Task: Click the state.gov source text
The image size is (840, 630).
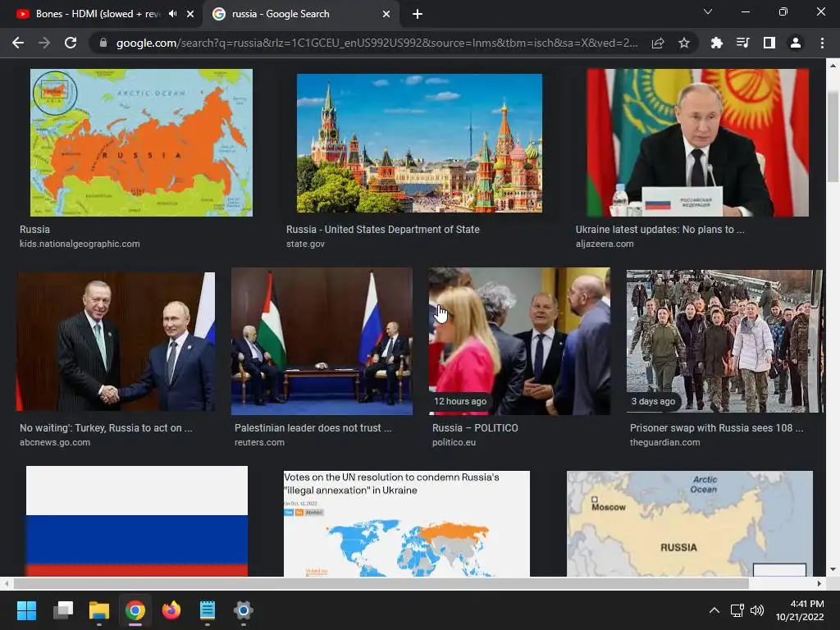Action: point(305,244)
